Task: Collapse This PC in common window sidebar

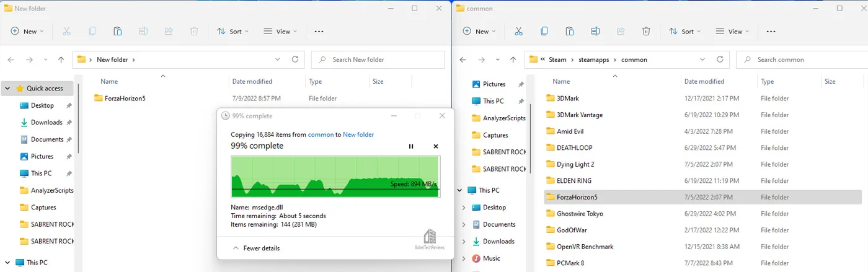Action: click(x=459, y=190)
